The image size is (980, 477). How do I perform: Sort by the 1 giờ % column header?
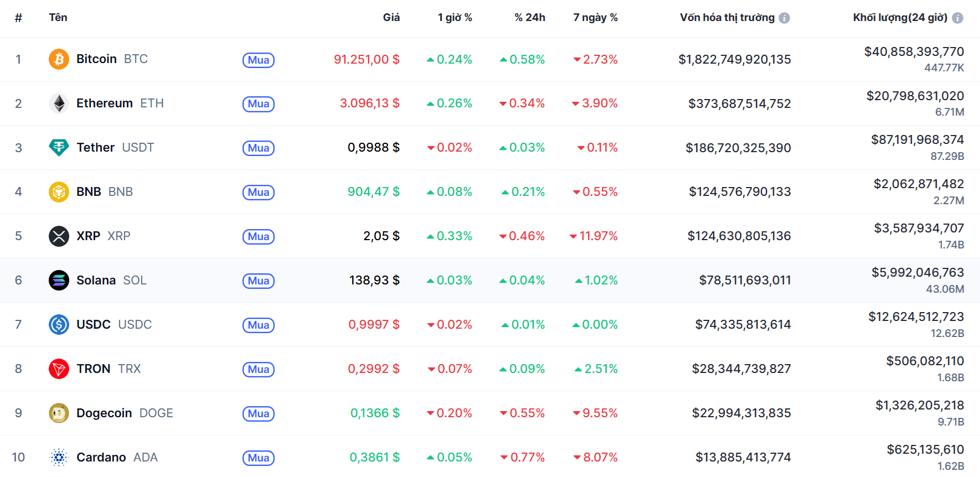coord(455,18)
